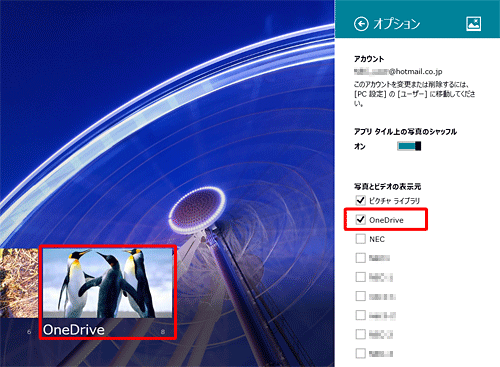Go back using the arrow next to オプション

(x=361, y=24)
